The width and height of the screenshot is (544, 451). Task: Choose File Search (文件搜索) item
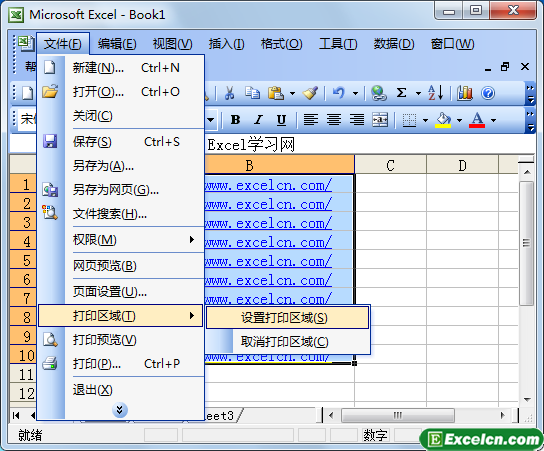pyautogui.click(x=121, y=214)
